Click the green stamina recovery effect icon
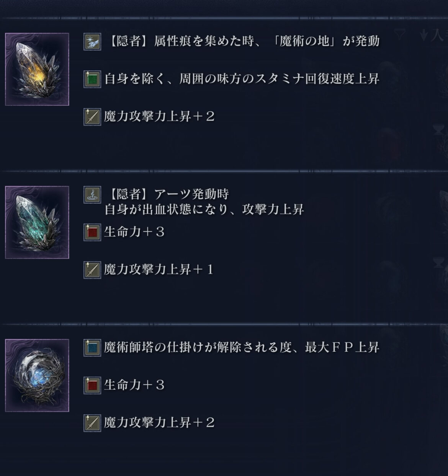 point(92,79)
